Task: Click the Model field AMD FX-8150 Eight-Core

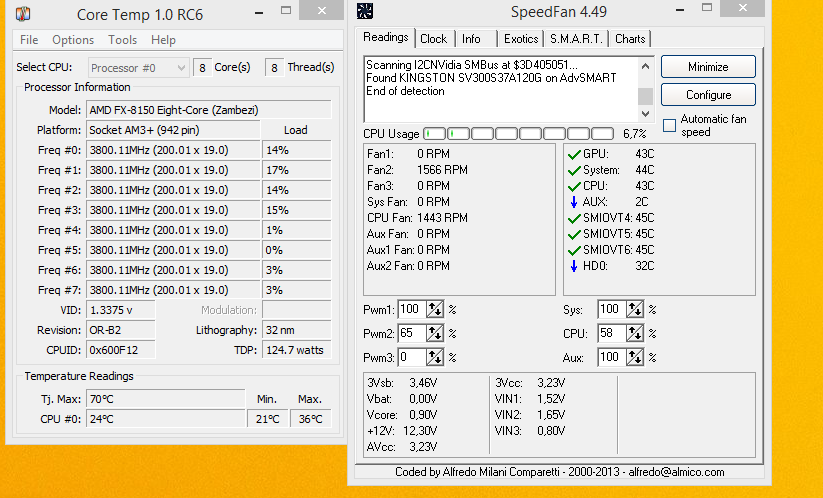Action: pos(209,110)
